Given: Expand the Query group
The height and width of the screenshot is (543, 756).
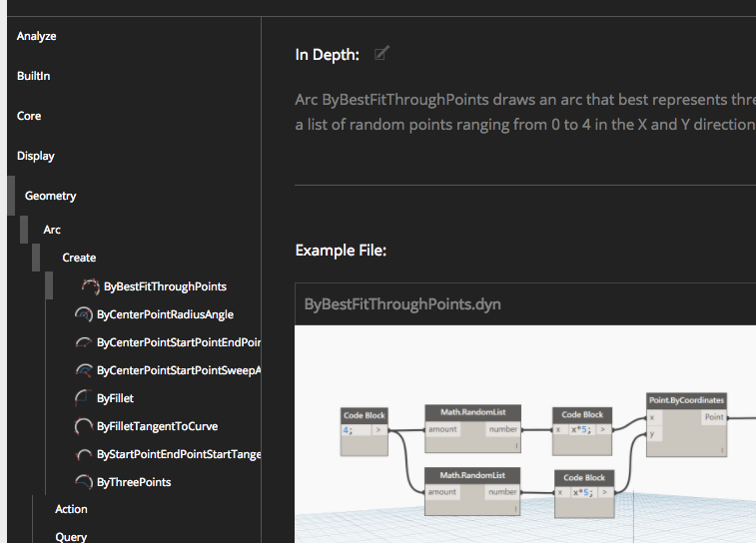Looking at the screenshot, I should (71, 536).
